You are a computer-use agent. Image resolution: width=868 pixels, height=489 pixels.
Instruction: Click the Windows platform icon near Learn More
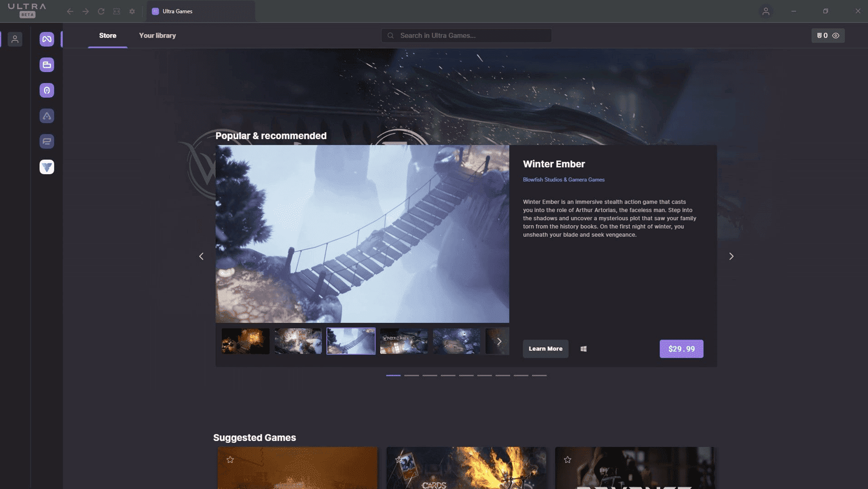583,348
